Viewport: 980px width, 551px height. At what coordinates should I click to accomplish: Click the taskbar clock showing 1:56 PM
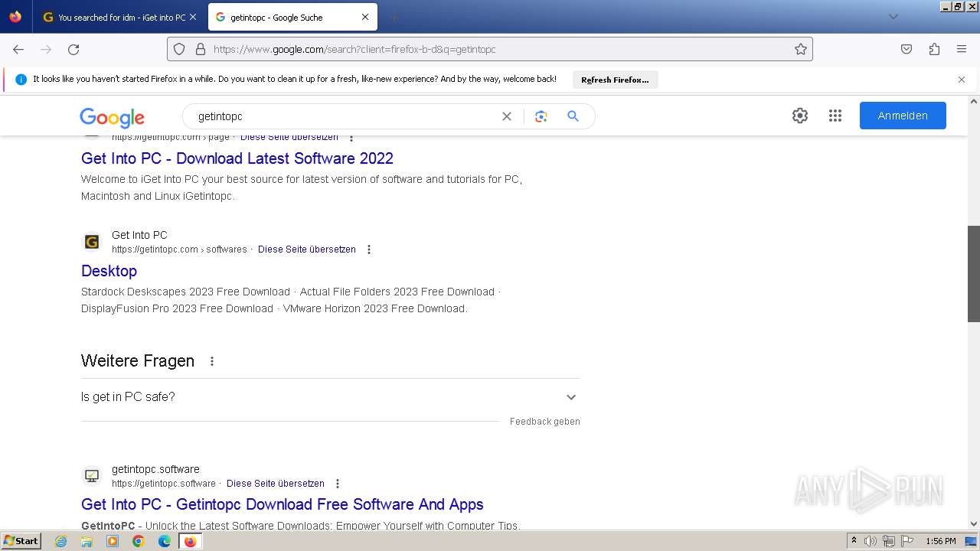940,541
